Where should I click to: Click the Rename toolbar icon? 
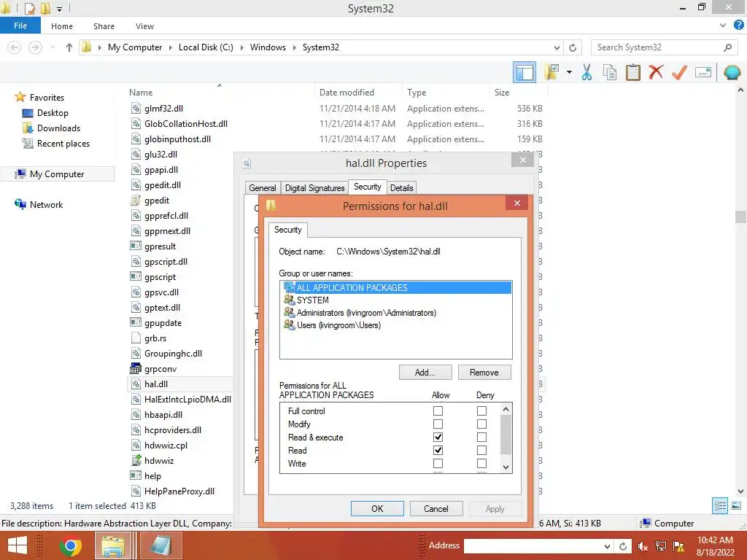coord(703,72)
